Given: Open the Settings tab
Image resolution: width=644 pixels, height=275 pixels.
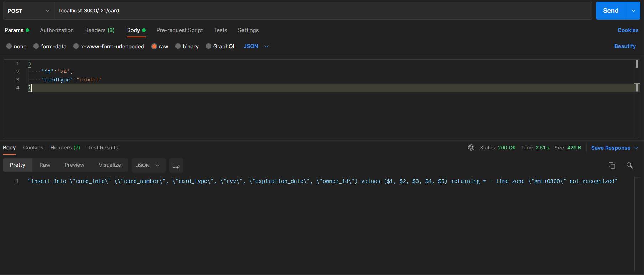Looking at the screenshot, I should click(x=248, y=30).
